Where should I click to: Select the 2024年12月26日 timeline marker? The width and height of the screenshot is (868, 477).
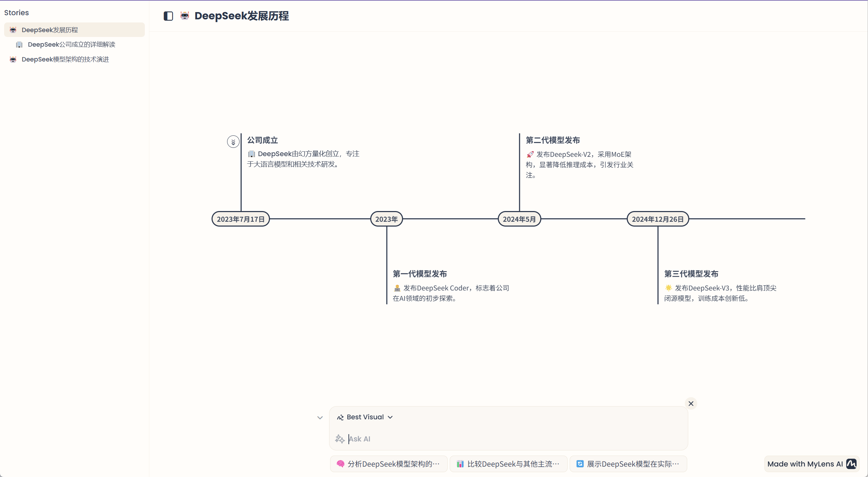point(657,219)
